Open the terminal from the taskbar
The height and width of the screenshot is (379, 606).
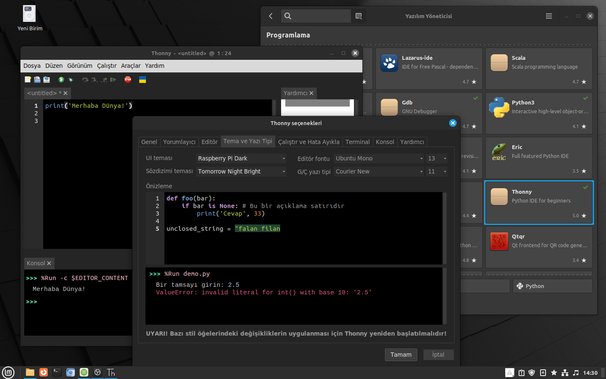pyautogui.click(x=57, y=372)
